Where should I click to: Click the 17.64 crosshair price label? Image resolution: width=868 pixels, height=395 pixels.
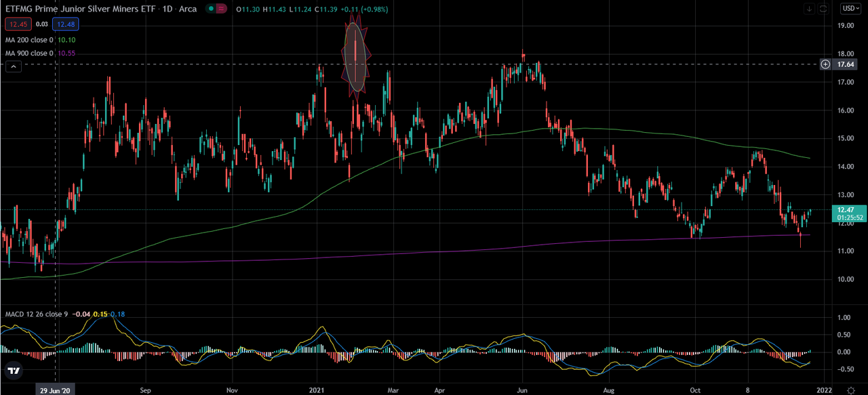[x=845, y=64]
